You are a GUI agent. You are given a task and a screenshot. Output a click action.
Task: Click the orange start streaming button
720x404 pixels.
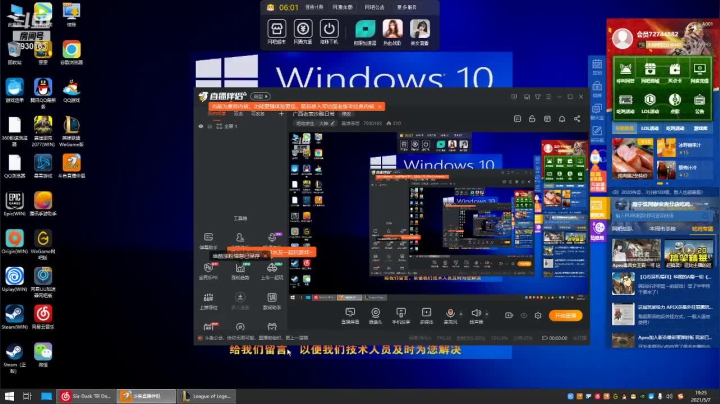point(565,315)
